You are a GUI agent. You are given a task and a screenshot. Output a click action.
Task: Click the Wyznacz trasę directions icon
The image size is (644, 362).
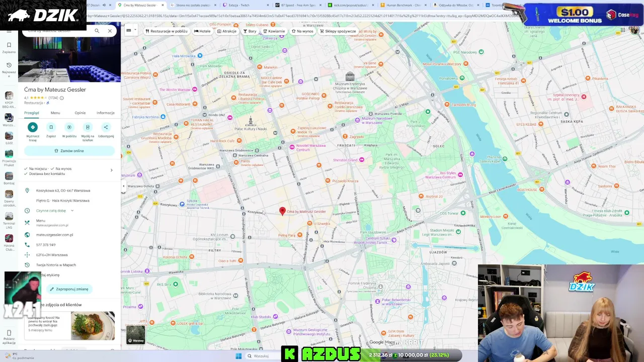pyautogui.click(x=33, y=127)
